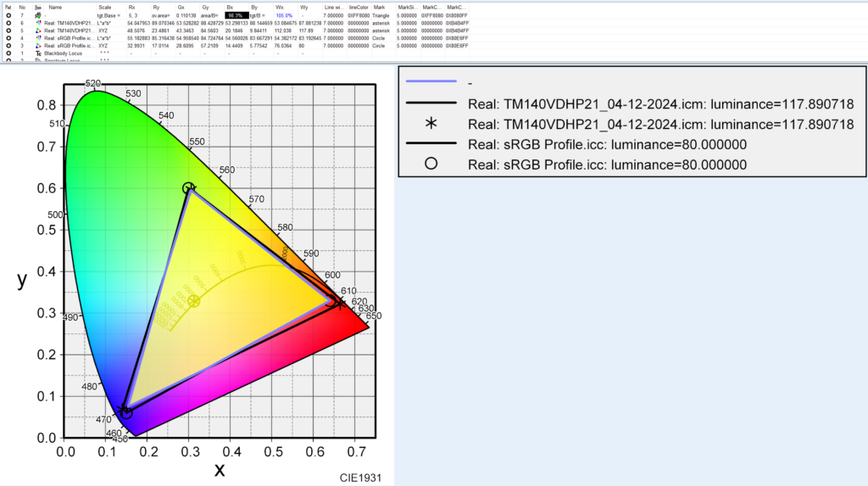This screenshot has width=868, height=486.
Task: Click the highlighted 98.3% cell in row 7
Action: [x=236, y=15]
